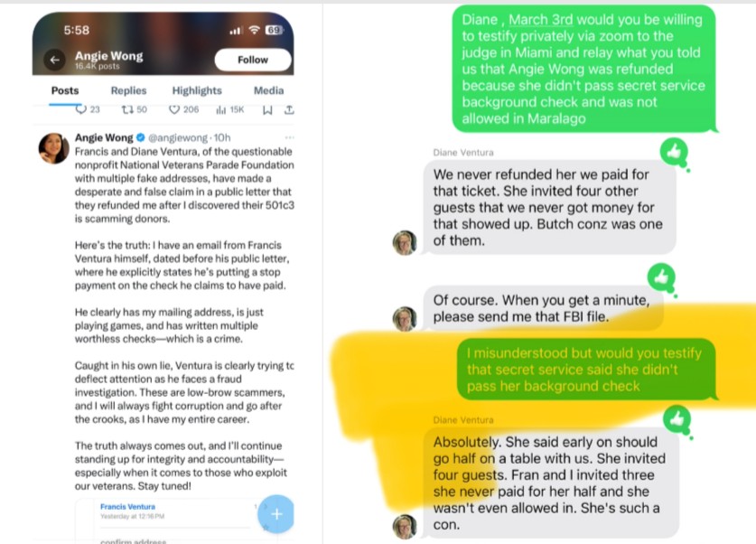Image resolution: width=756 pixels, height=544 pixels.
Task: Open Angie Wong's profile picture
Action: pyautogui.click(x=54, y=148)
